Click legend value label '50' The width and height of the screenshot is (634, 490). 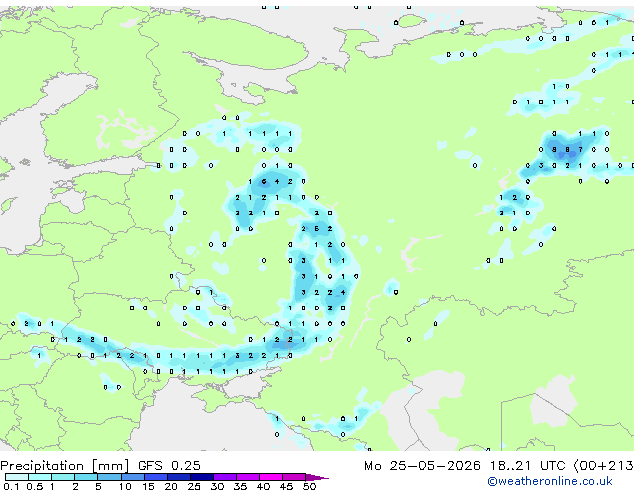(x=309, y=486)
